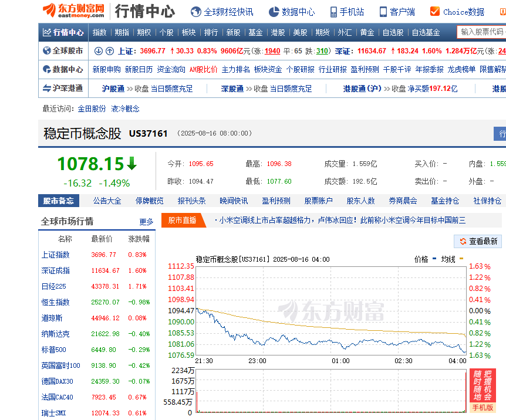Open 法国CAC40 in market list
The width and height of the screenshot is (506, 420).
point(57,397)
